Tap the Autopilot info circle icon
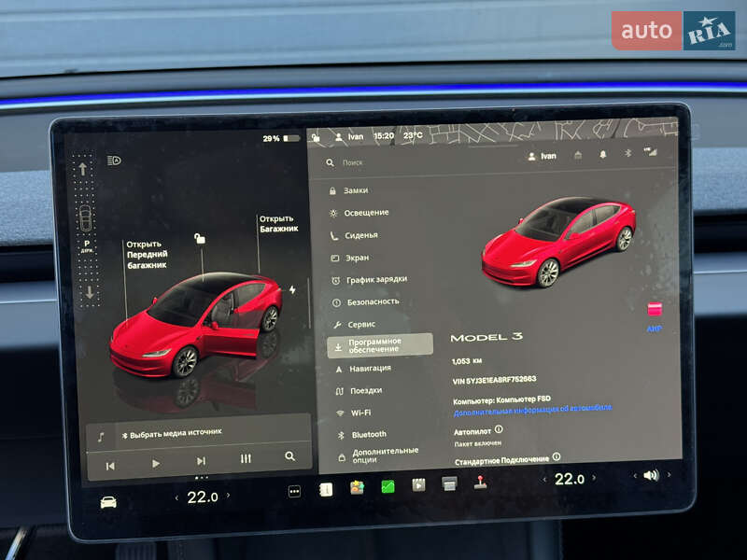The width and height of the screenshot is (747, 560). pyautogui.click(x=499, y=429)
